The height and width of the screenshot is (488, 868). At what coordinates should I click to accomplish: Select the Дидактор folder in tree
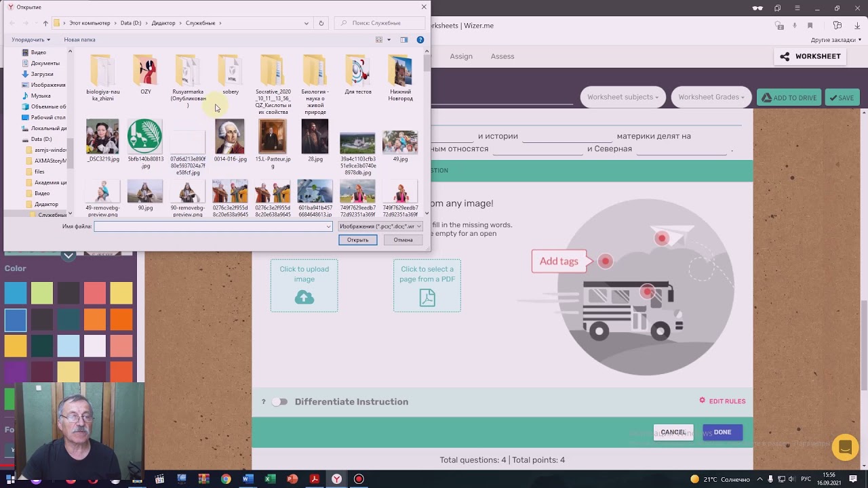46,204
